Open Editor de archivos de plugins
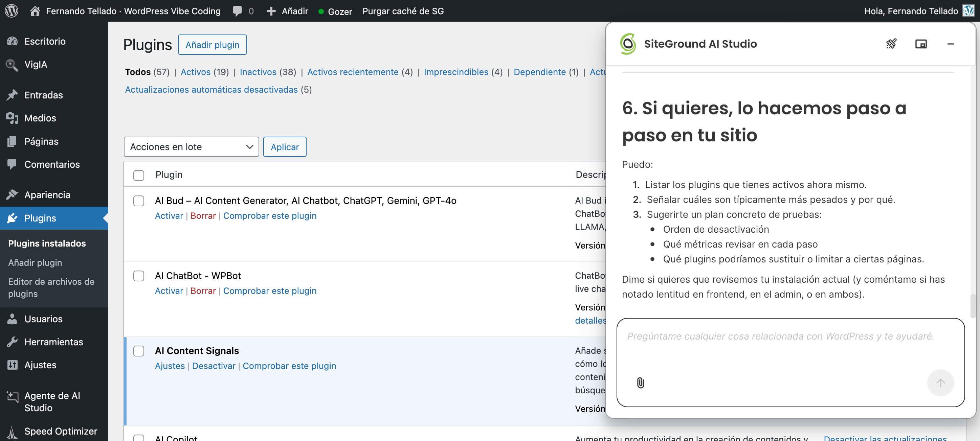The height and width of the screenshot is (441, 980). pos(51,287)
